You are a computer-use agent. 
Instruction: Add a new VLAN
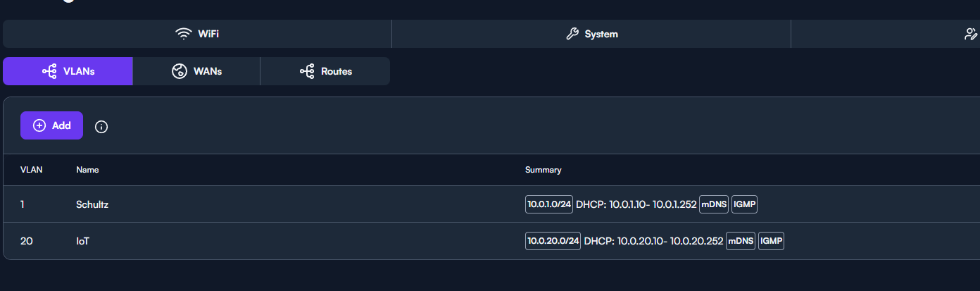(51, 125)
